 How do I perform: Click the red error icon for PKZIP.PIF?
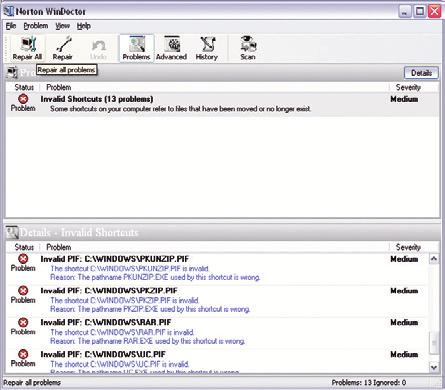[x=23, y=291]
